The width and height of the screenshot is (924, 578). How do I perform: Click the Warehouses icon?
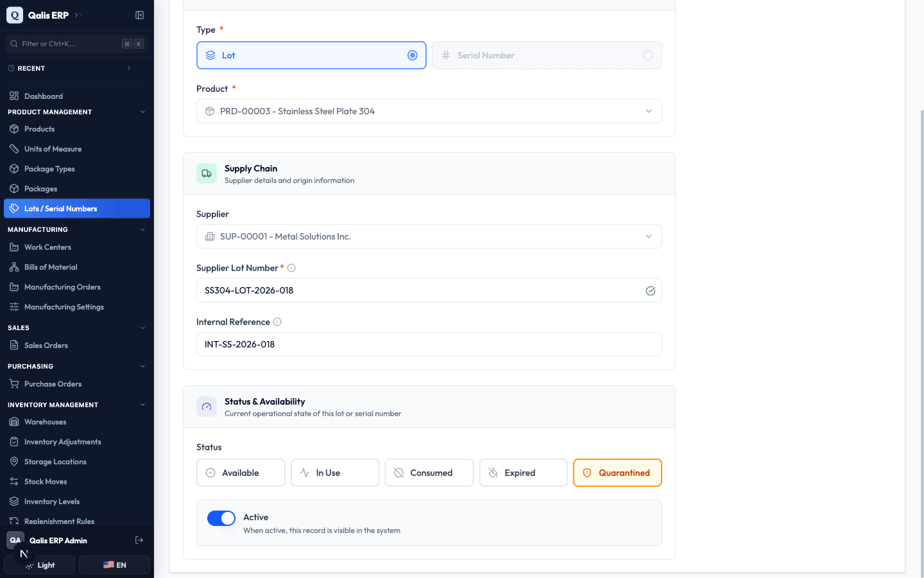click(14, 421)
